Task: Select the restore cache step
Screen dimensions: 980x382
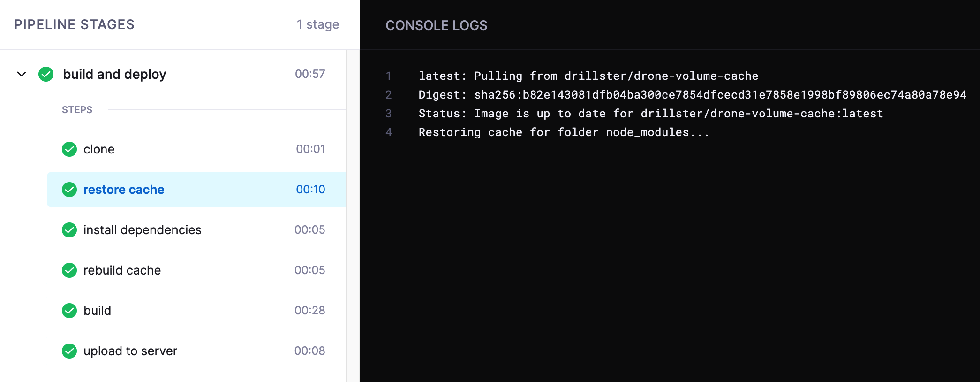Action: tap(124, 190)
